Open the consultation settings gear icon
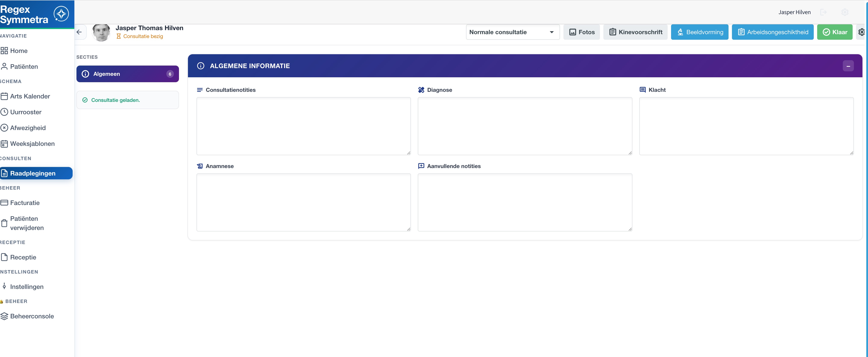The width and height of the screenshot is (868, 357). pyautogui.click(x=861, y=32)
